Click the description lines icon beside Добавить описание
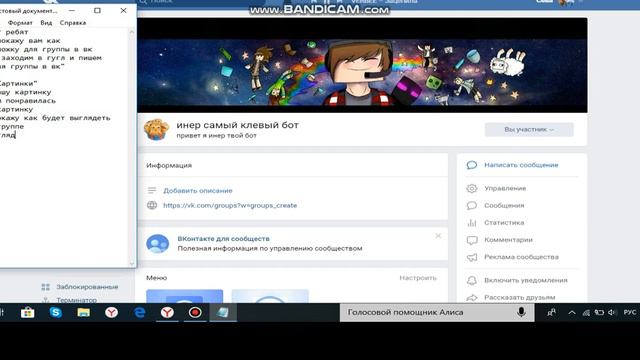The width and height of the screenshot is (640, 360). 152,190
